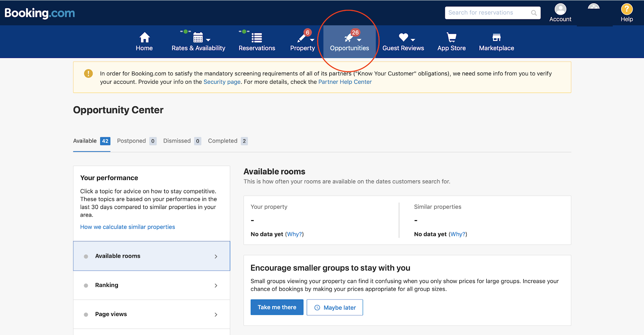644x335 pixels.
Task: Open the App Store menu label
Action: (x=452, y=48)
